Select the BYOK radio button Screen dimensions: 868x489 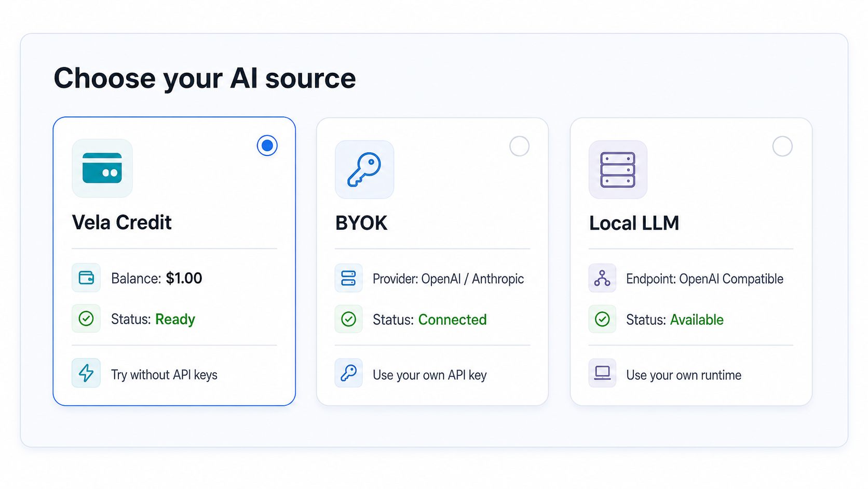[x=519, y=147]
